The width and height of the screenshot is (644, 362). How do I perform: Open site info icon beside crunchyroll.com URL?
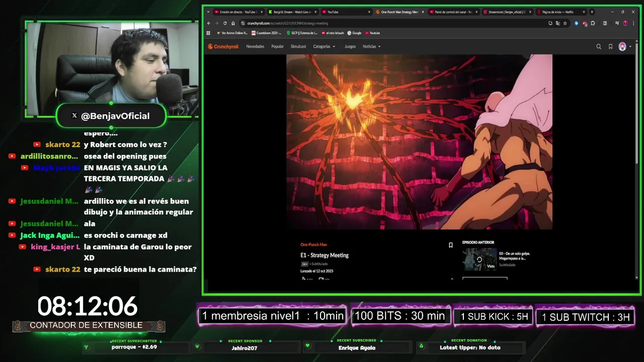pyautogui.click(x=243, y=23)
